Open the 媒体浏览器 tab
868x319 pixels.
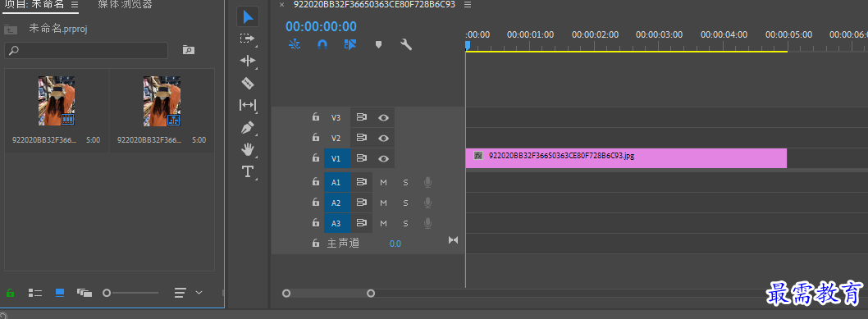pyautogui.click(x=125, y=5)
